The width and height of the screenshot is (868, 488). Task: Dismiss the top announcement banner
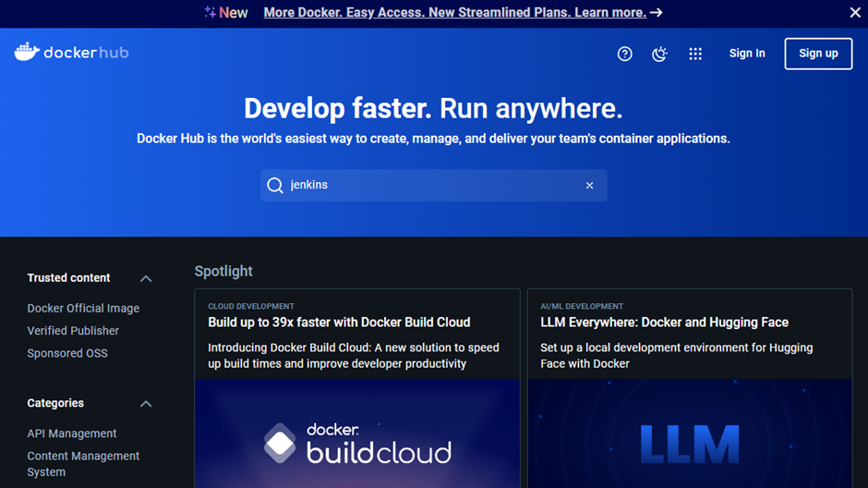(x=855, y=13)
